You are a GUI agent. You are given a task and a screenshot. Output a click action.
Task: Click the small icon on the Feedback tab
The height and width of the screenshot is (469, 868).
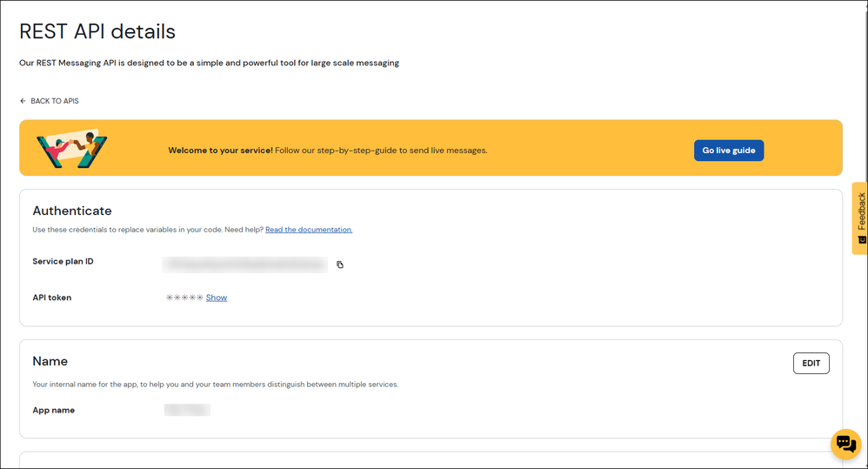coord(861,240)
